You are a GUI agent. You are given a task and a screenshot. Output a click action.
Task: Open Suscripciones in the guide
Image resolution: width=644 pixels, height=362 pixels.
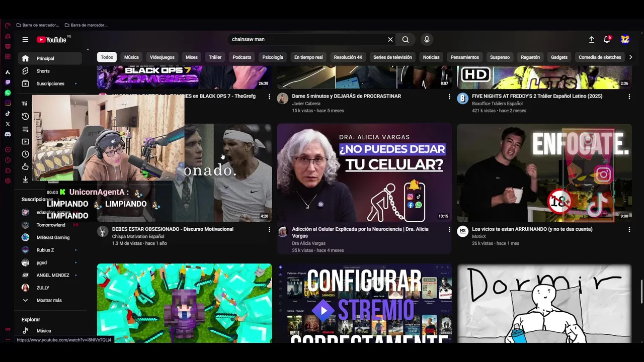click(50, 83)
